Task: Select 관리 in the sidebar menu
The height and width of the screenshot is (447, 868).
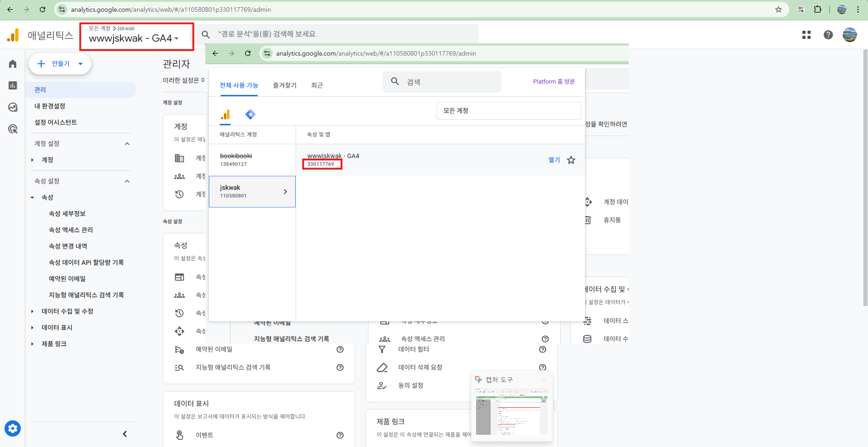Action: click(81, 90)
